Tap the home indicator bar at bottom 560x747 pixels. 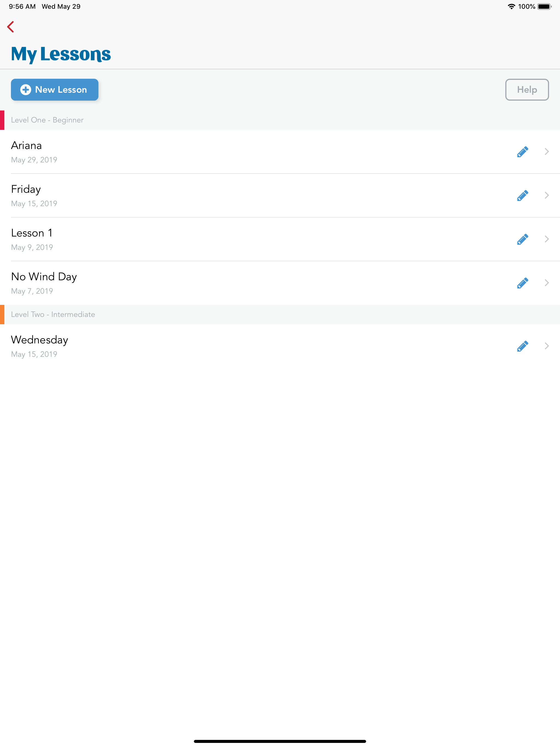coord(280,741)
